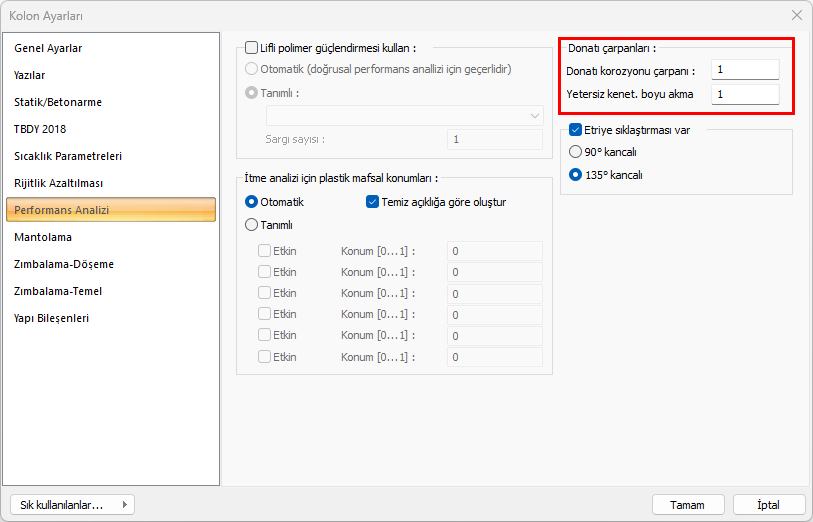This screenshot has height=522, width=813.
Task: Select the 135° kancalı radio option
Action: [575, 174]
